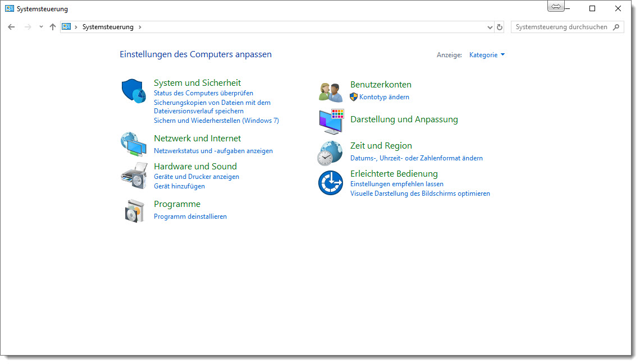Go up one level with up arrow
Screen dimensions: 640x364
[x=53, y=27]
